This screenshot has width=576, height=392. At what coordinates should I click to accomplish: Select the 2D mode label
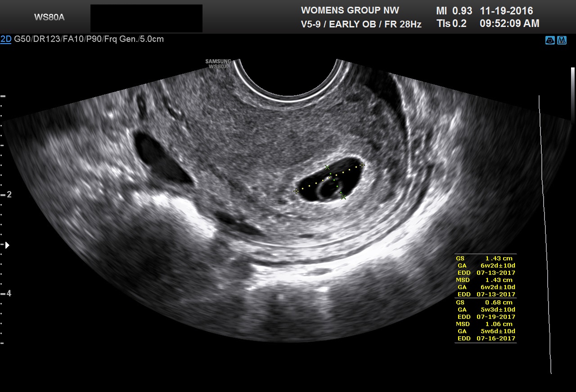coord(6,39)
